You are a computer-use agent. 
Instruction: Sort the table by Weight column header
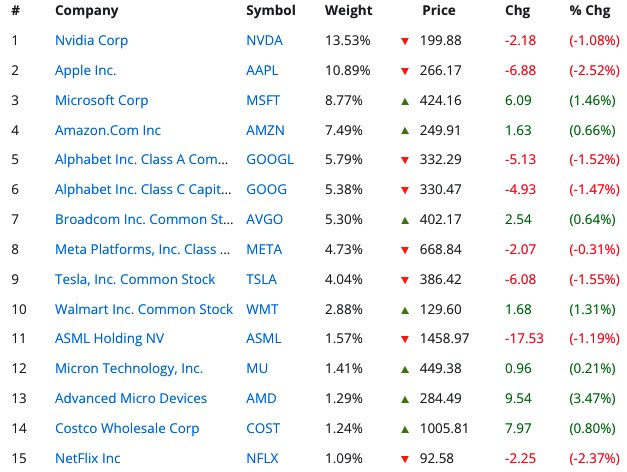point(348,11)
